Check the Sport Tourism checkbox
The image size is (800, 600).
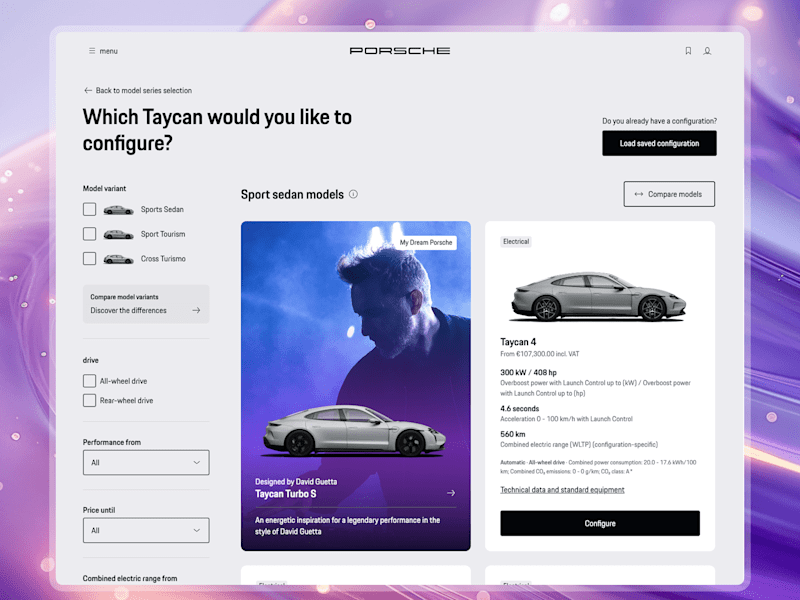click(89, 234)
